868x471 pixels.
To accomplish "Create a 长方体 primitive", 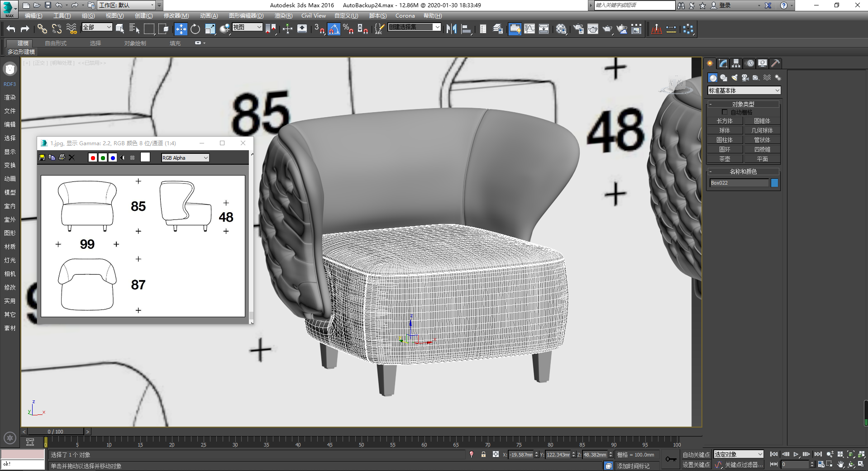I will 725,121.
